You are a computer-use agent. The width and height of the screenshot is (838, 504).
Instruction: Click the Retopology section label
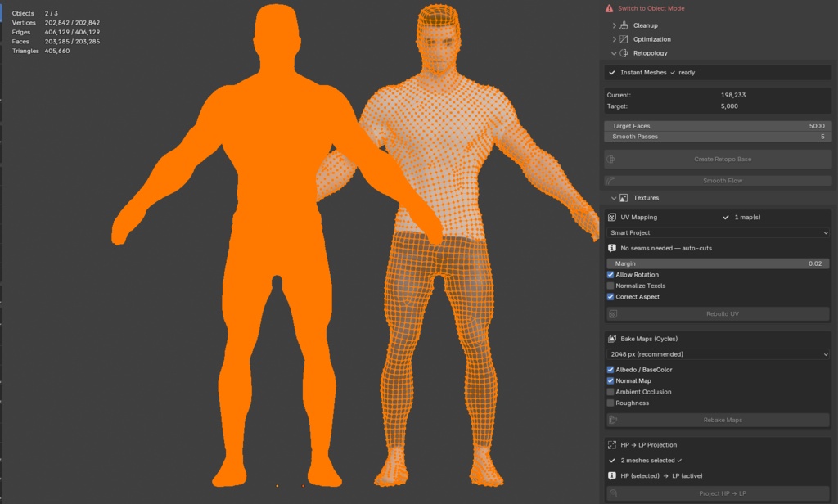tap(650, 53)
